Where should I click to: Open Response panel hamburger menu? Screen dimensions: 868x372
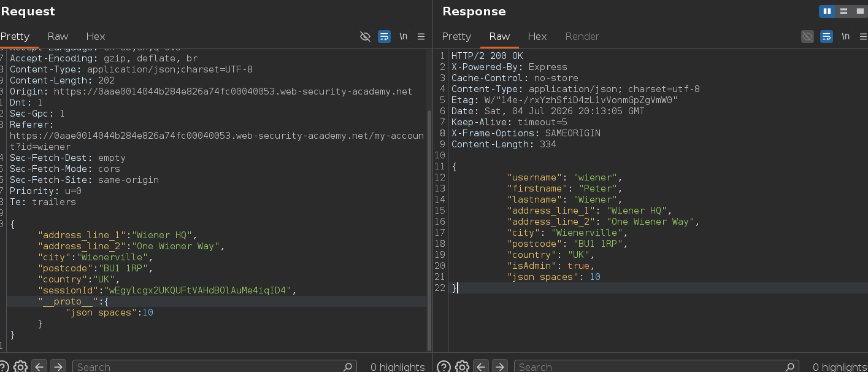coord(864,37)
